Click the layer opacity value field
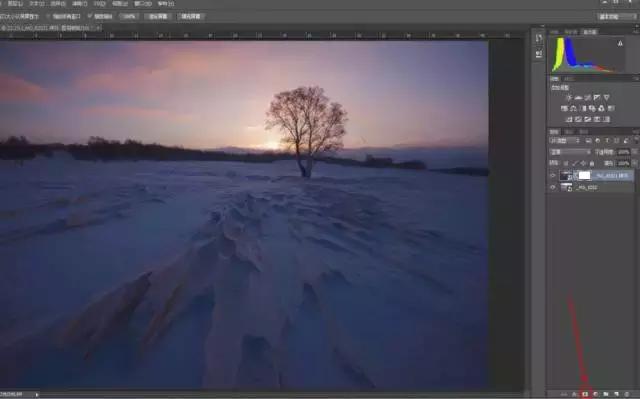 tap(624, 152)
